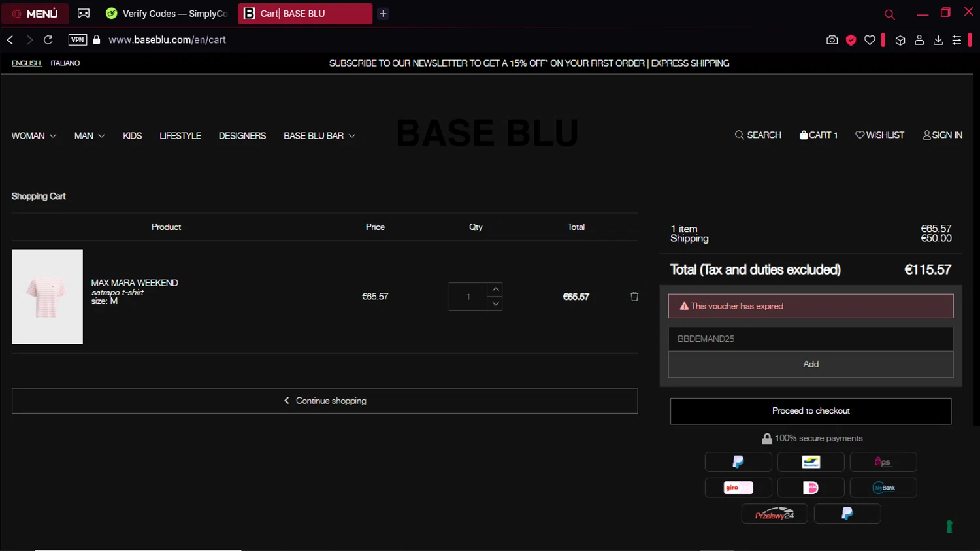Switch site language to Italiano
Viewport: 980px width, 551px height.
click(65, 63)
